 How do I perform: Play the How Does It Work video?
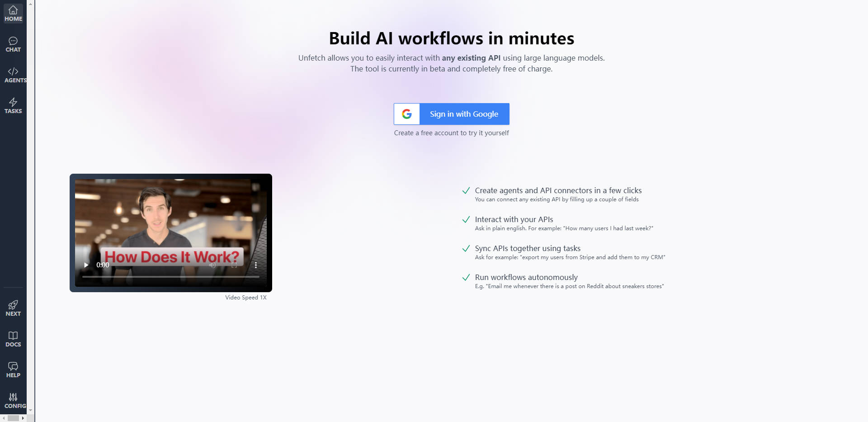click(86, 265)
